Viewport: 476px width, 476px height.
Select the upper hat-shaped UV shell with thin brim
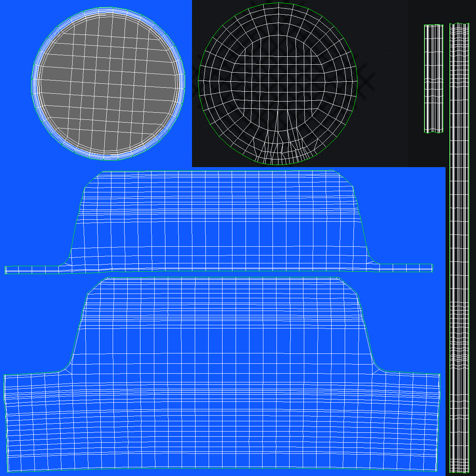(219, 222)
